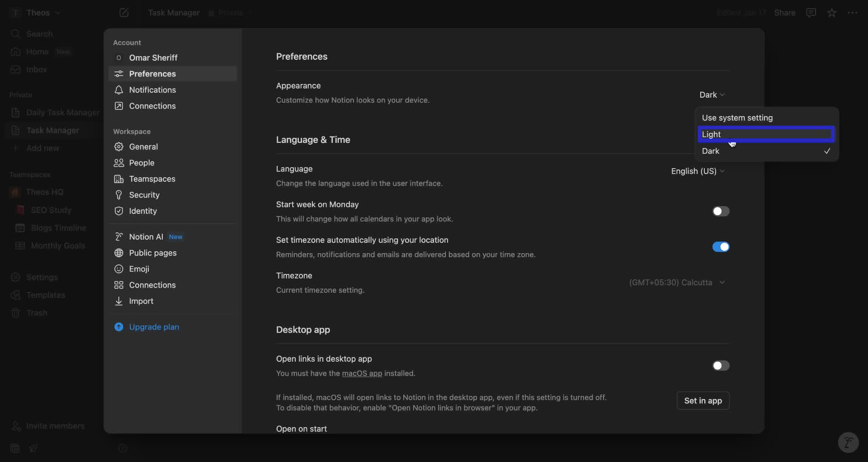Disable Set timezone automatically using your location
868x462 pixels.
pyautogui.click(x=721, y=247)
